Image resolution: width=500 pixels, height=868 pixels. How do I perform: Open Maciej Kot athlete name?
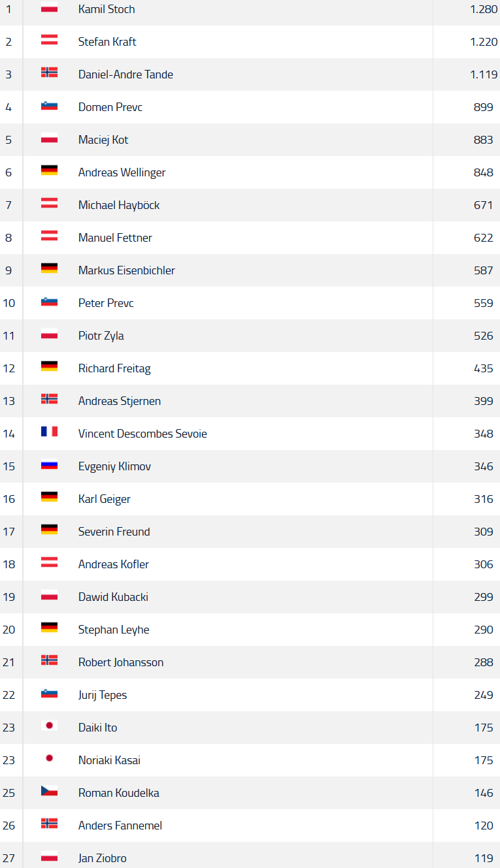(103, 140)
